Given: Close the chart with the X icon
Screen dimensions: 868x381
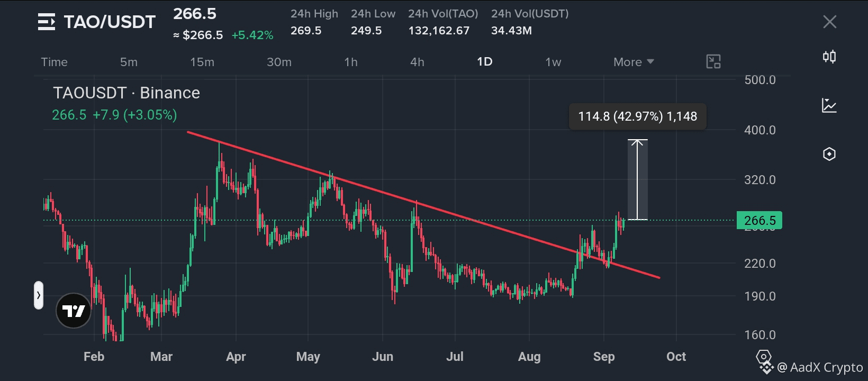Looking at the screenshot, I should (x=830, y=22).
